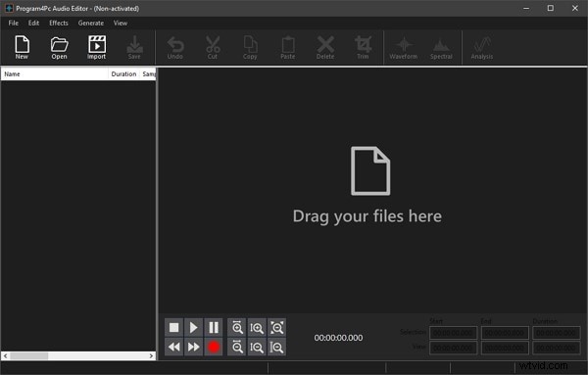Close the Audio Editor window
588x375 pixels.
pyautogui.click(x=575, y=8)
